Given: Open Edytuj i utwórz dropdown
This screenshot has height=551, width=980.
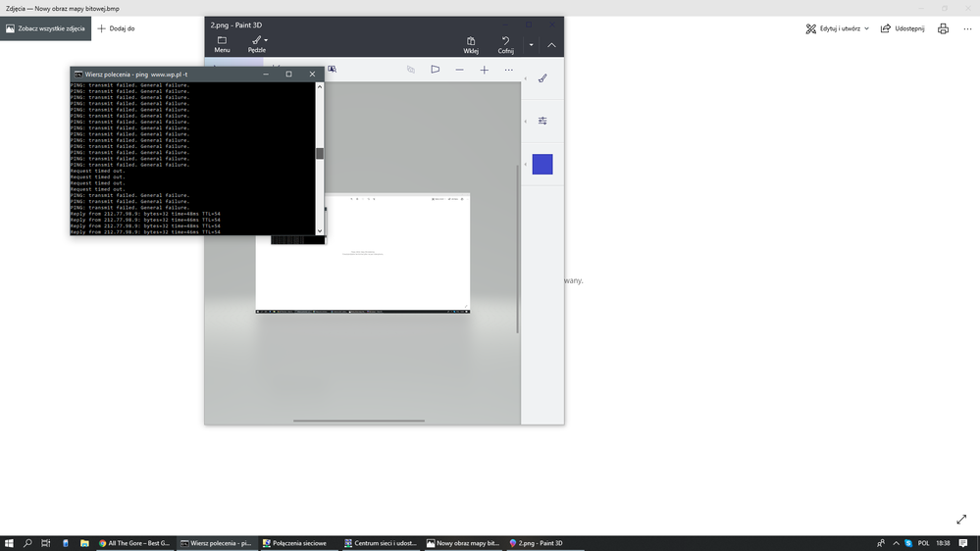Looking at the screenshot, I should 838,28.
